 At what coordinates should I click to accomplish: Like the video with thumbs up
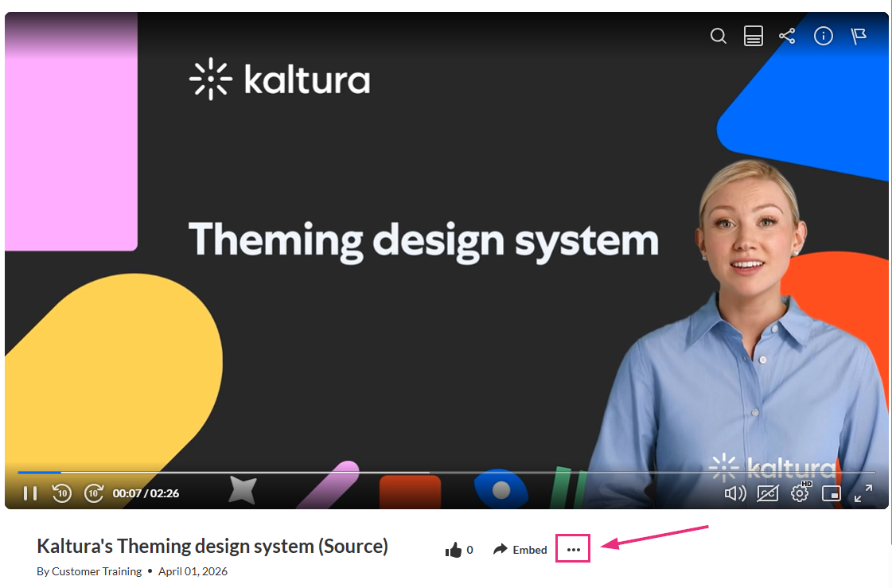point(454,550)
